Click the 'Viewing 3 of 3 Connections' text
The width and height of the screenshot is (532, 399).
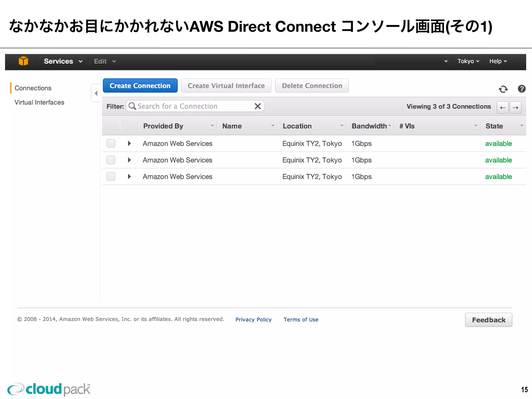pos(449,107)
